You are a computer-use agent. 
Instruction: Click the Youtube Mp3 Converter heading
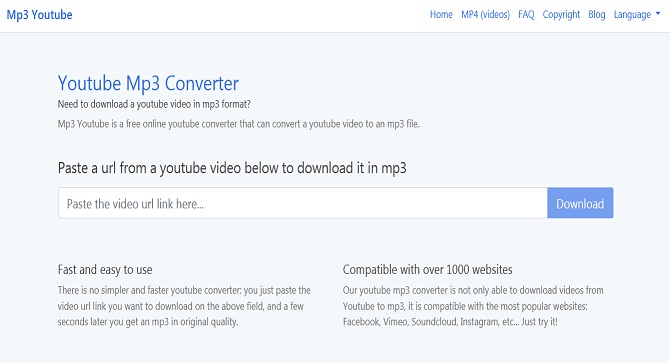tap(148, 83)
